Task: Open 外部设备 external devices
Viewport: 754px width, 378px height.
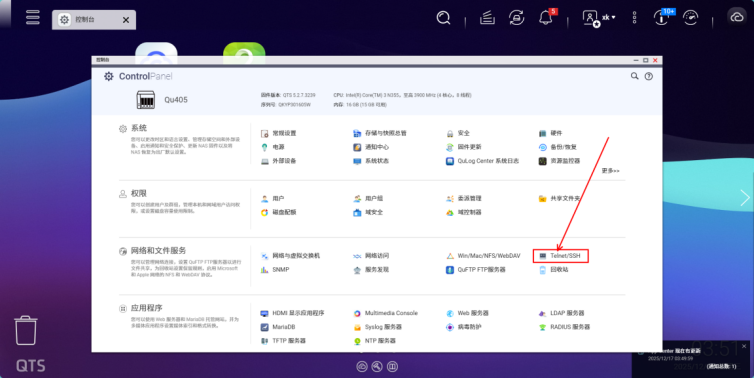Action: point(278,161)
